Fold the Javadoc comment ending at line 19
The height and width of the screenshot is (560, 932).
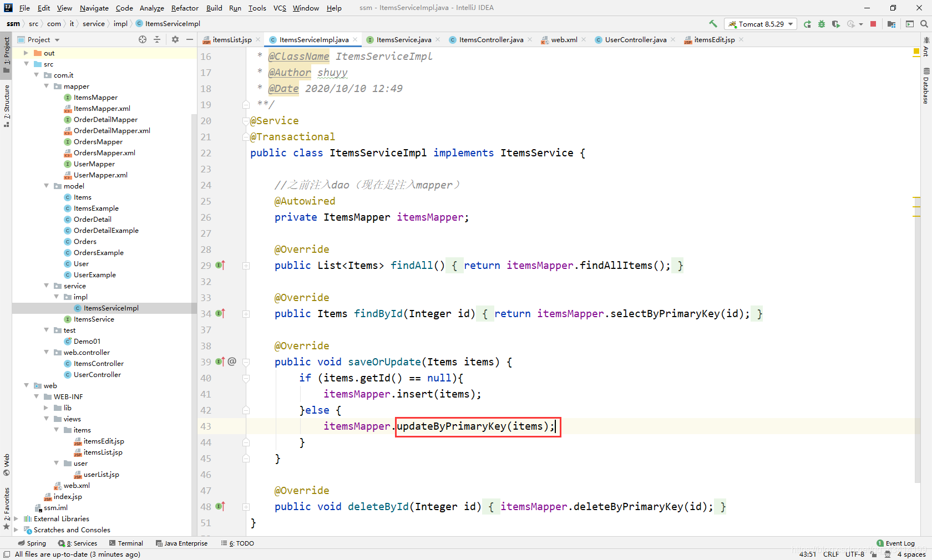click(246, 104)
